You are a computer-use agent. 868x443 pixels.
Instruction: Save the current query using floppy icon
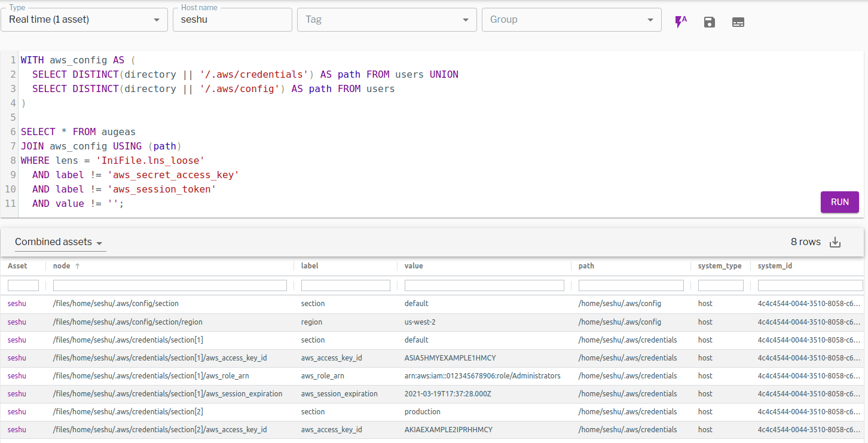pyautogui.click(x=709, y=22)
